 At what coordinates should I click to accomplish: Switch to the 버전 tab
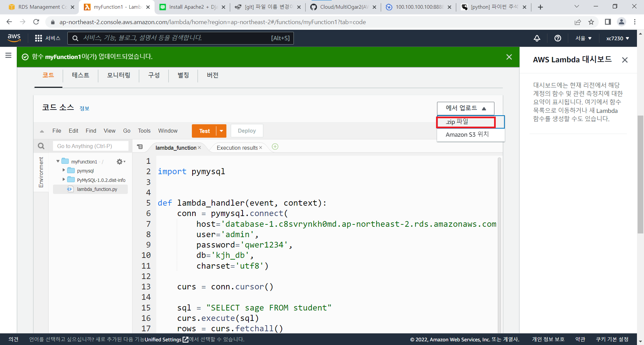click(x=213, y=75)
